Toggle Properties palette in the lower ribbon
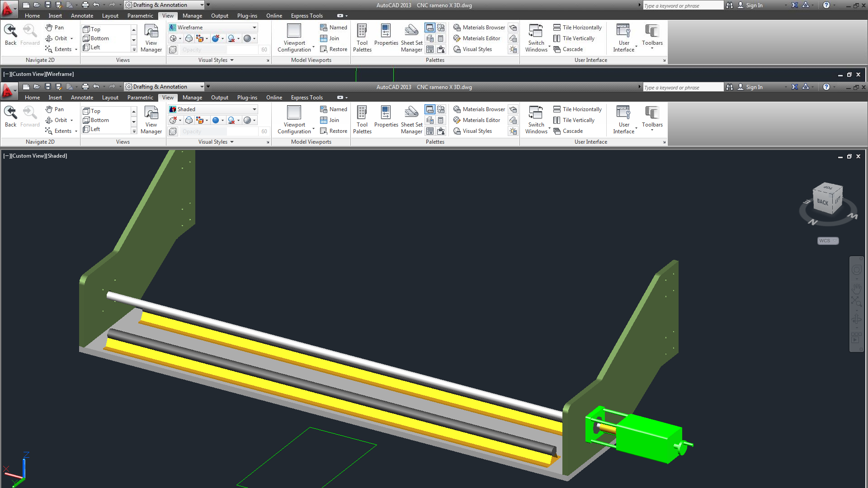This screenshot has width=868, height=488. [x=386, y=120]
